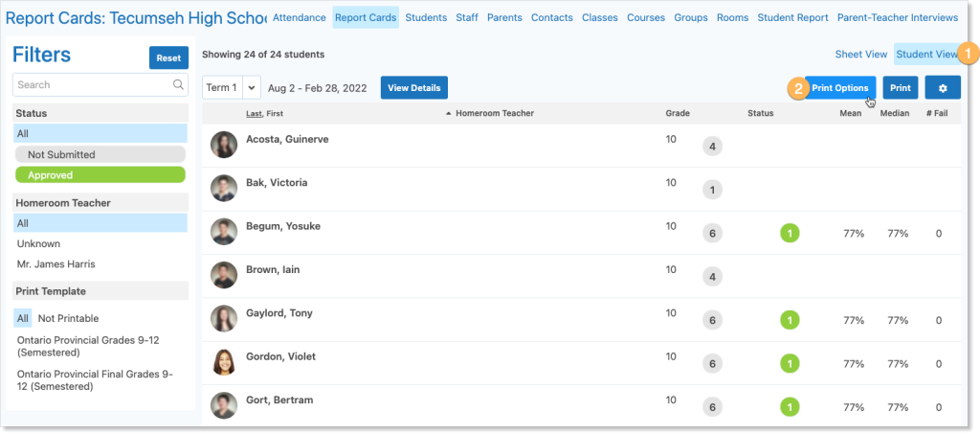Viewport: 980px width, 434px height.
Task: Click Violet Gordon's profile photo
Action: [x=224, y=362]
